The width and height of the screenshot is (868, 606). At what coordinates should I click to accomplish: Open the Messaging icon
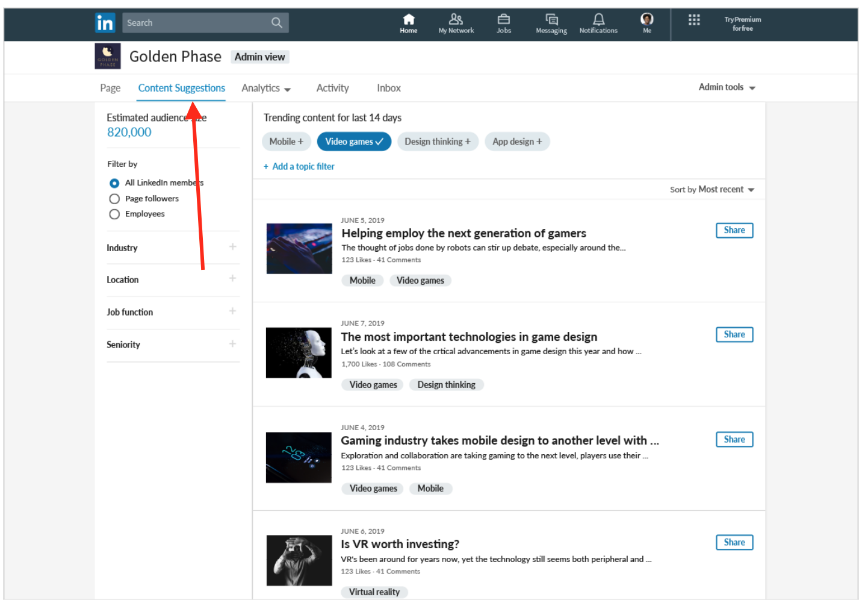click(551, 20)
